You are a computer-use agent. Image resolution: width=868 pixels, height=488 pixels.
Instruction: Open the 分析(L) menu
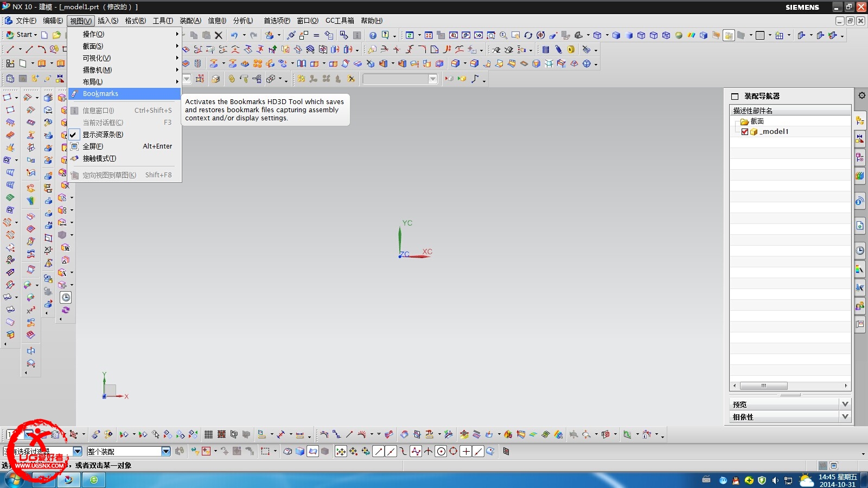click(x=243, y=21)
